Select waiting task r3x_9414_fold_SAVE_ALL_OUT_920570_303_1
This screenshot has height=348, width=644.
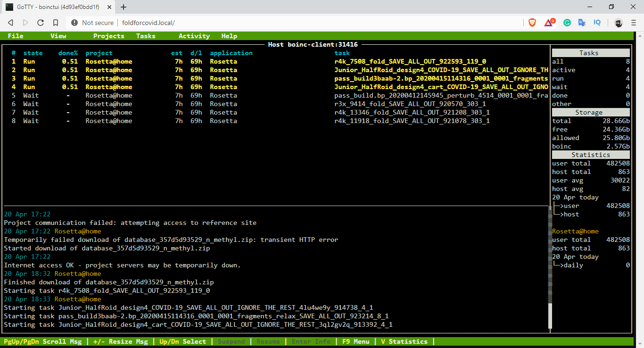click(276, 104)
